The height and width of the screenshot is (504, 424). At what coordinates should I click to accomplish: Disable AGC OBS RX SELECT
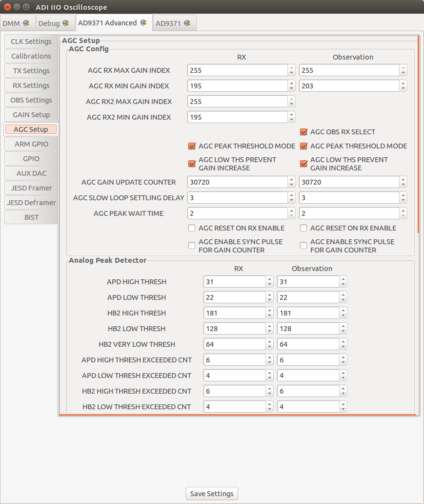[x=303, y=132]
